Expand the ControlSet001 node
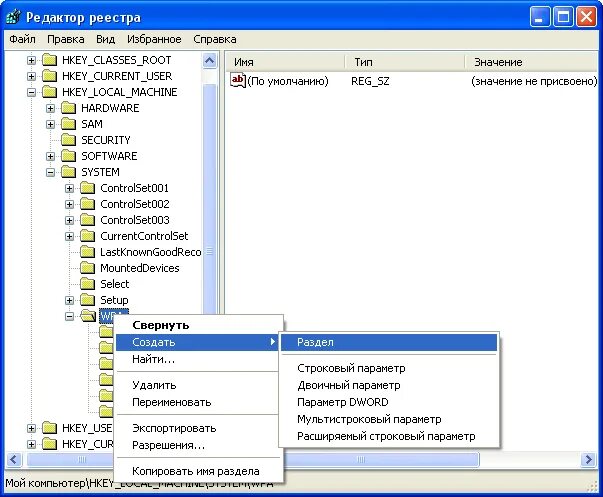The width and height of the screenshot is (603, 497). coord(69,188)
